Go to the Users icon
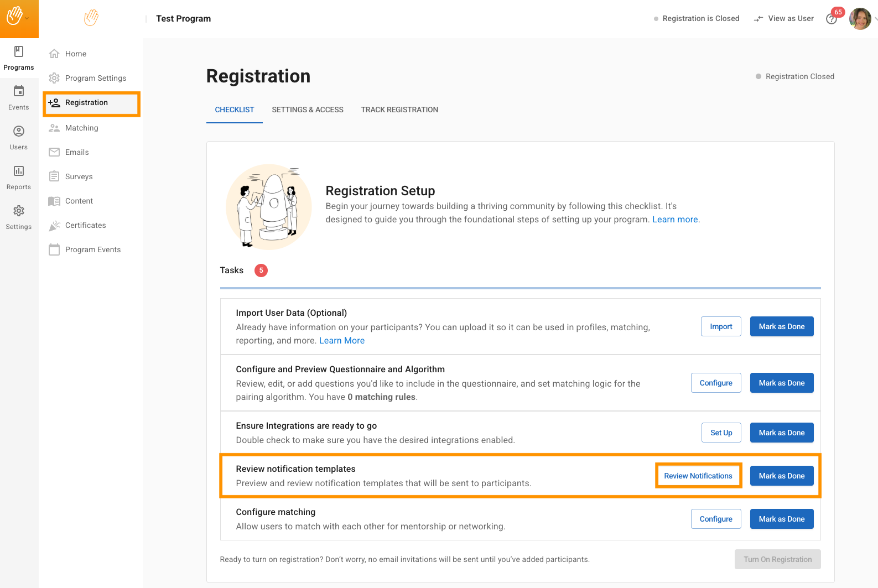 click(19, 131)
